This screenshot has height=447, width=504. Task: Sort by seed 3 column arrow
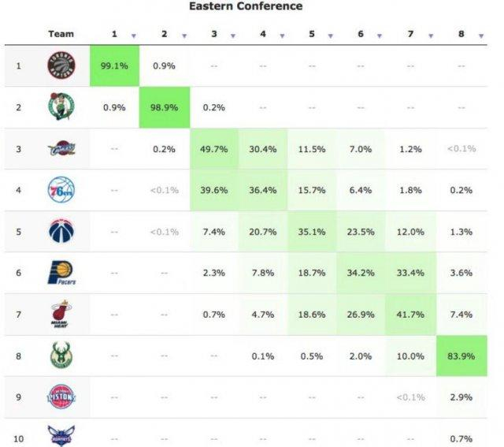coord(232,35)
